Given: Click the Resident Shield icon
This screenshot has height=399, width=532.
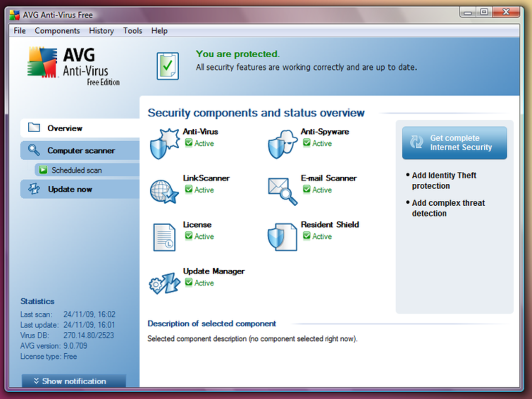Looking at the screenshot, I should [x=282, y=237].
